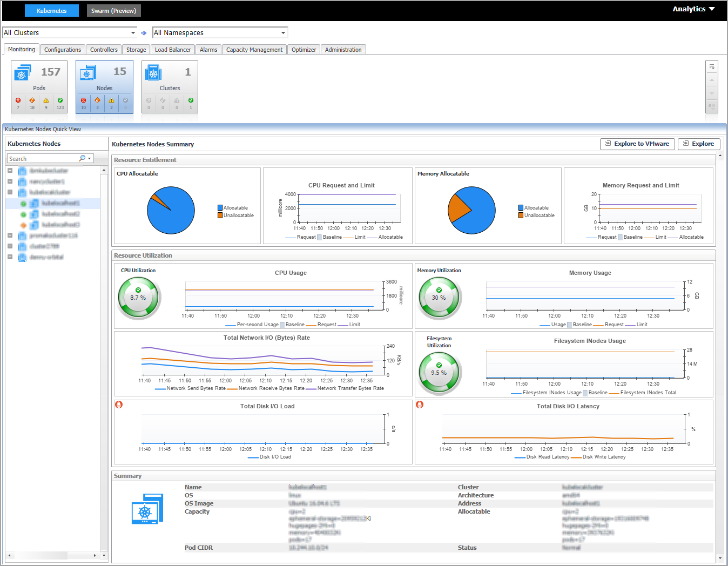
Task: Click the tile strip scroll-down arrow
Action: tap(712, 93)
